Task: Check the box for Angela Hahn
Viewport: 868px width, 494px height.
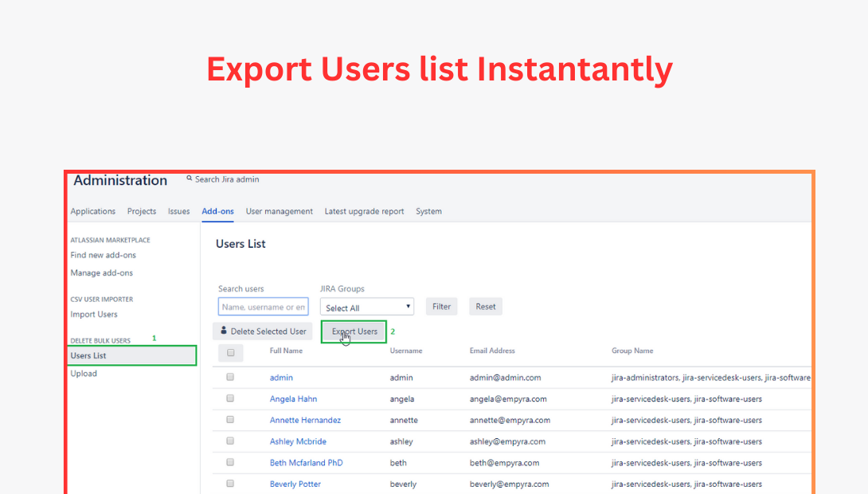Action: (230, 398)
